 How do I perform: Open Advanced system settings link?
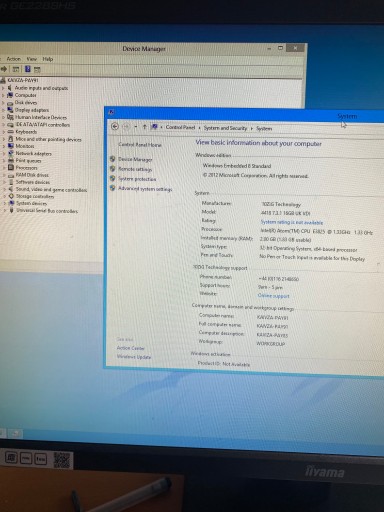tap(145, 189)
